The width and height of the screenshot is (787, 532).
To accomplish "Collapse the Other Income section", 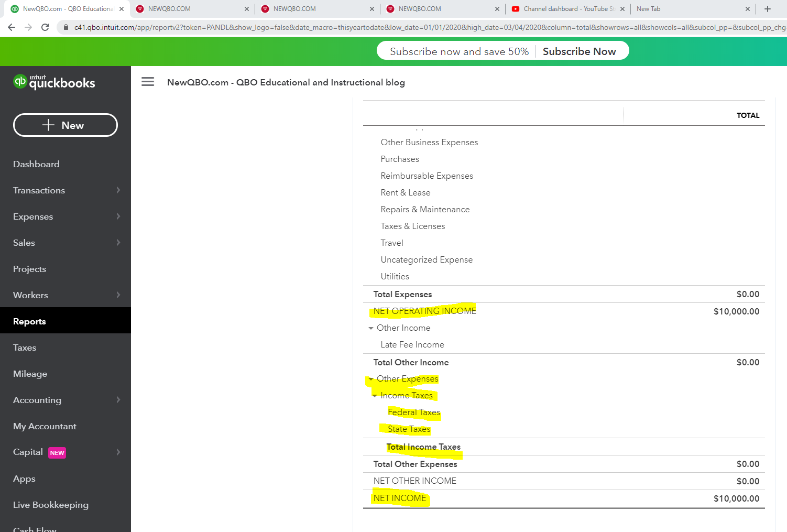I will [371, 328].
